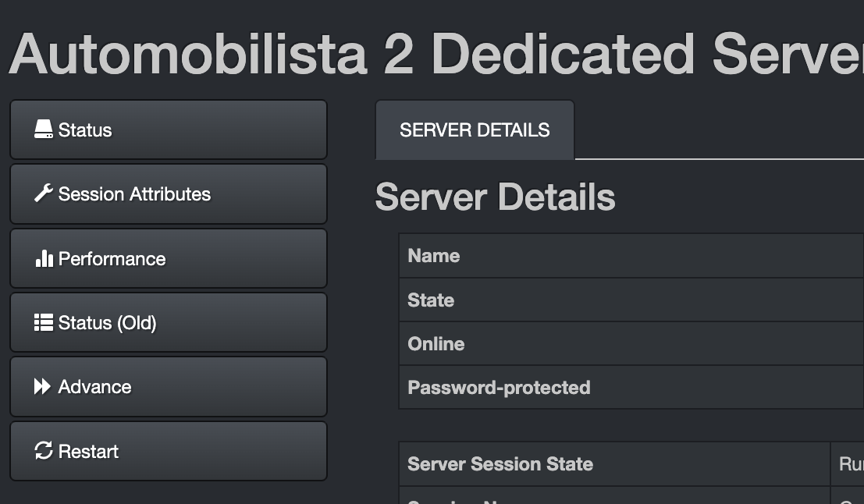Click the fast-forward Advance icon
This screenshot has height=504, width=864.
click(x=43, y=387)
